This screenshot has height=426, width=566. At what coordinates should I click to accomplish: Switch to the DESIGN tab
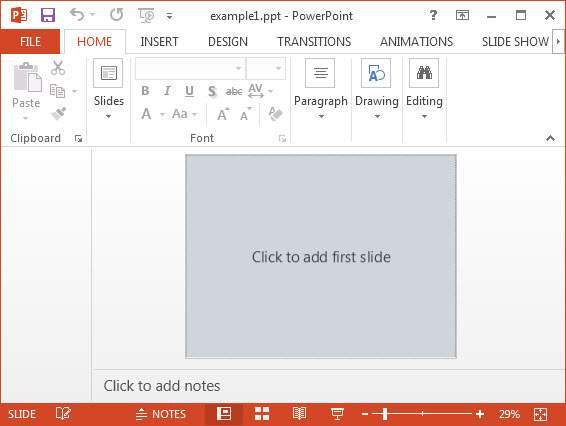pyautogui.click(x=228, y=42)
